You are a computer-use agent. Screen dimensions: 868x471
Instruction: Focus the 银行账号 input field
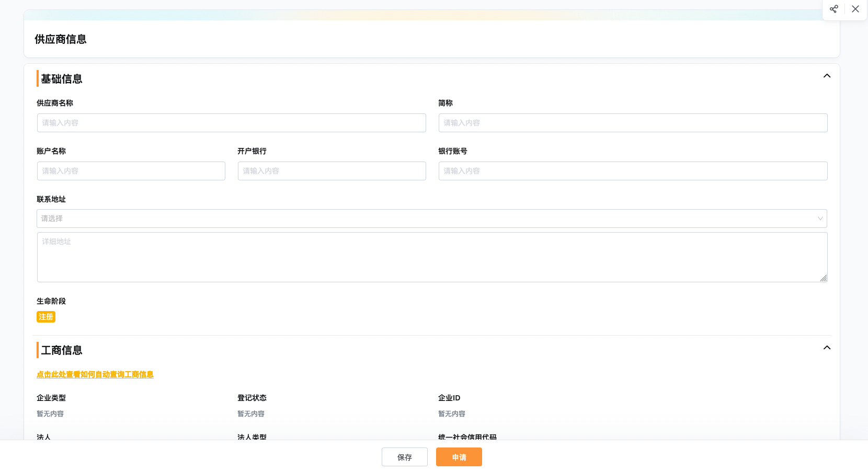click(633, 171)
